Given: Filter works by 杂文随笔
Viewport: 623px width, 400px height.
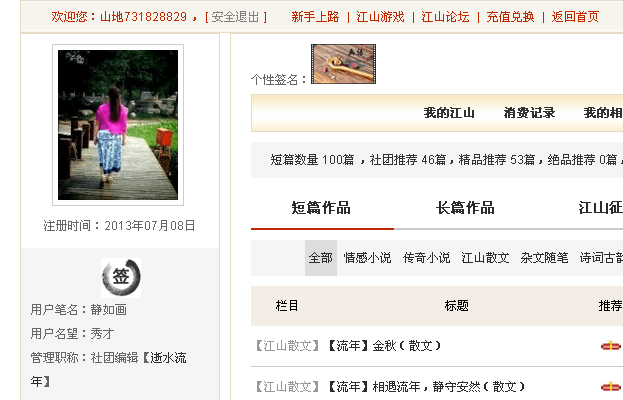Looking at the screenshot, I should coord(544,258).
